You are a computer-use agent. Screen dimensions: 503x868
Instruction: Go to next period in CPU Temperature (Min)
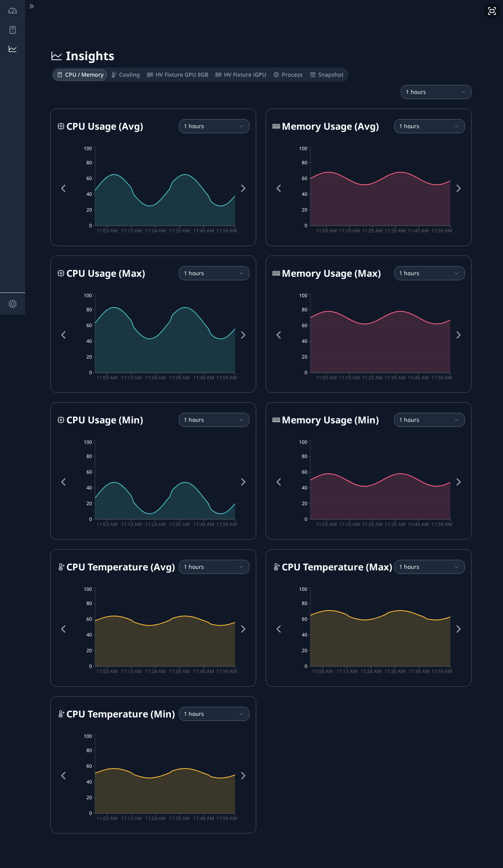pos(243,776)
